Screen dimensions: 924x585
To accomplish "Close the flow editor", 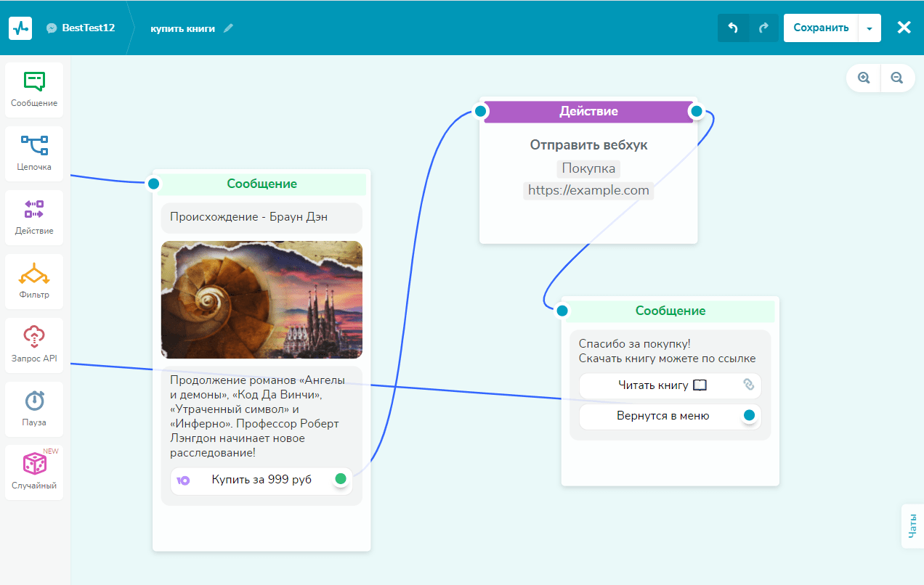I will click(904, 28).
